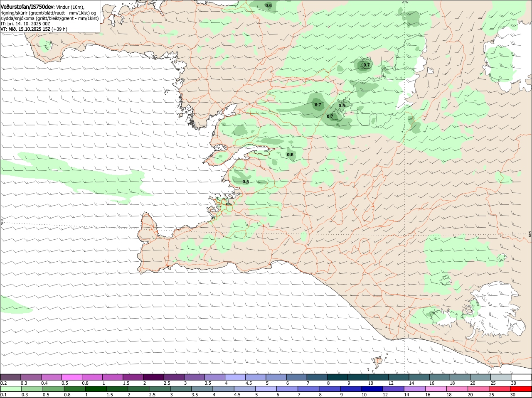Pick the dark navy blue swatch labeled 10
The width and height of the screenshot is (532, 398).
coord(372,388)
